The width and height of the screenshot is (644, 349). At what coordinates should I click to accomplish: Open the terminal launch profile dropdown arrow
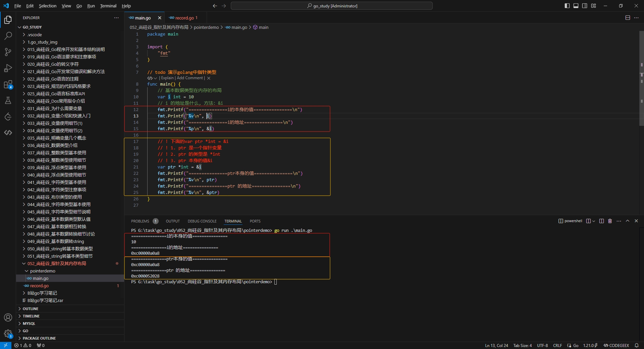pos(594,221)
